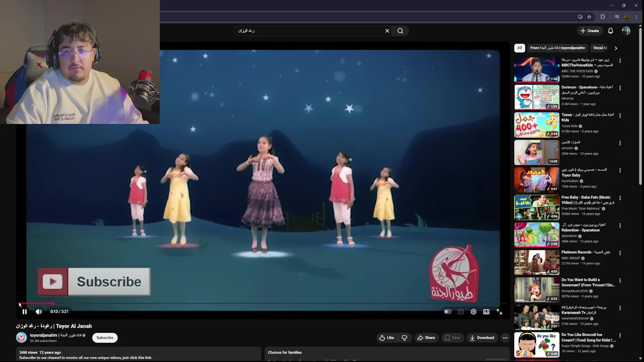Open browser media controls icon
The image size is (644, 362).
click(617, 17)
